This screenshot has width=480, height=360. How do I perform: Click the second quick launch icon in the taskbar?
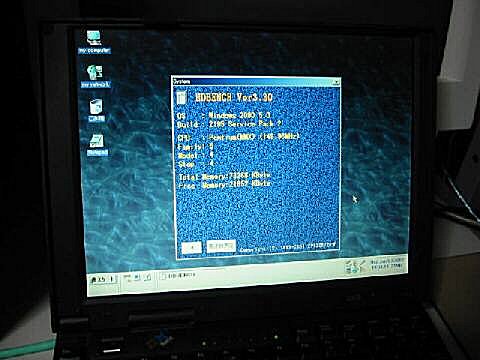click(137, 277)
